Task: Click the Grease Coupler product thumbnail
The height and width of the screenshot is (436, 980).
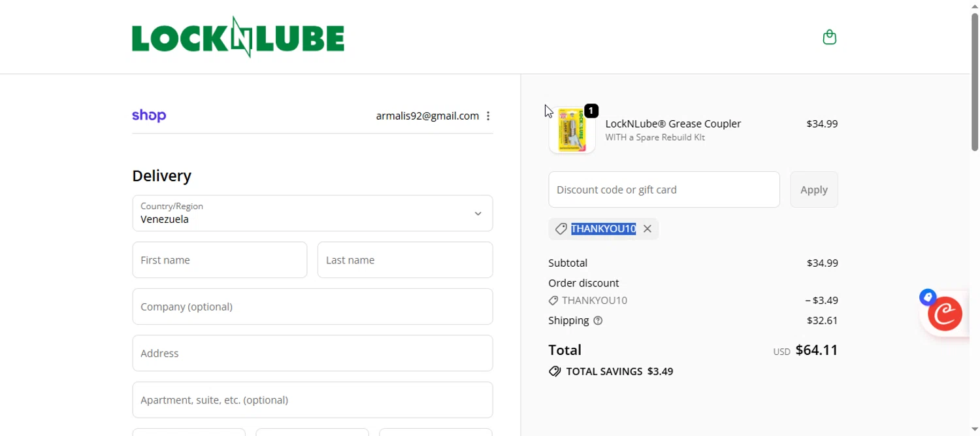Action: 572,131
